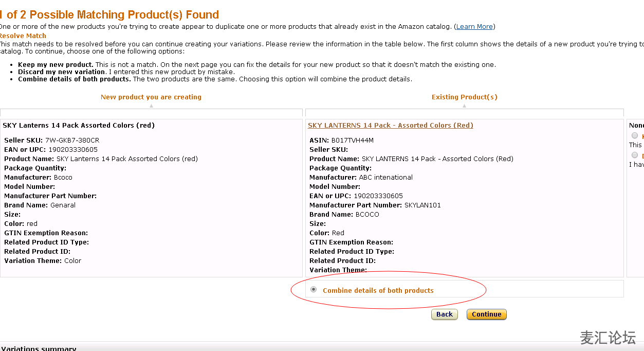
Task: Click the "None of the above" column header
Action: click(636, 125)
